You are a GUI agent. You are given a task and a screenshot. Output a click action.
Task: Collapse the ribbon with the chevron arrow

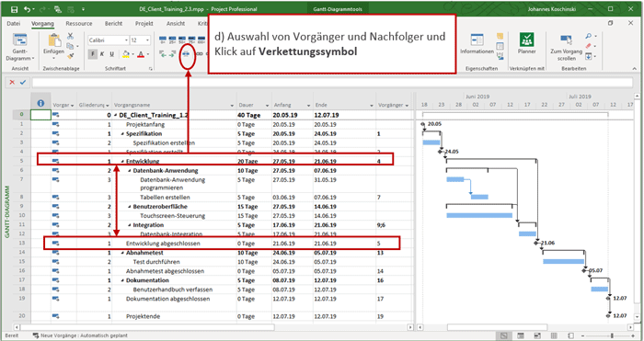(x=635, y=69)
